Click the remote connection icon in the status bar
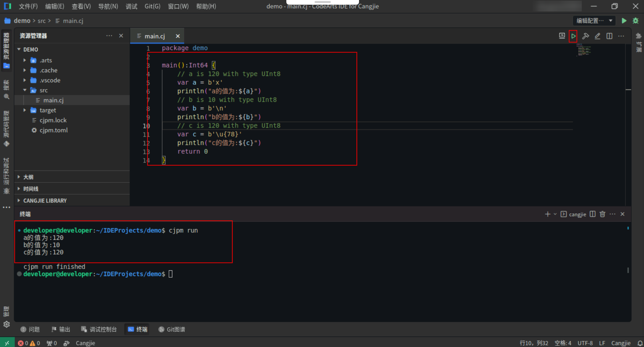The width and height of the screenshot is (644, 347). (7, 343)
